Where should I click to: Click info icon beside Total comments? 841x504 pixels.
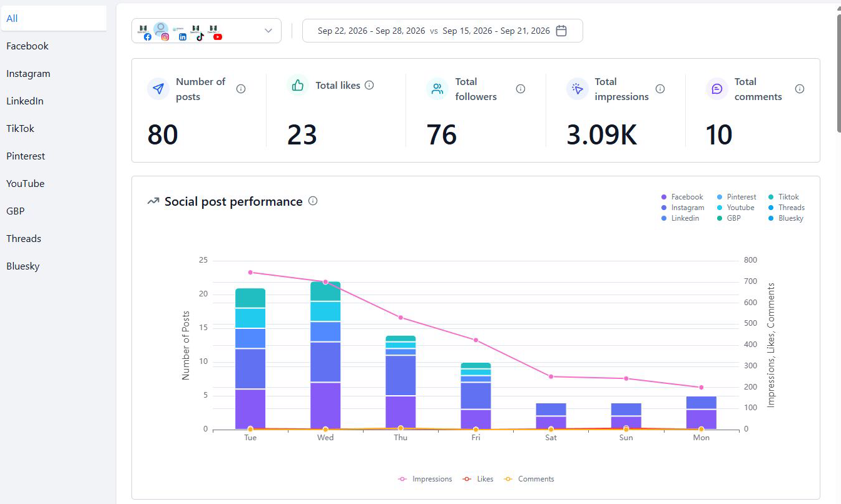click(x=800, y=89)
